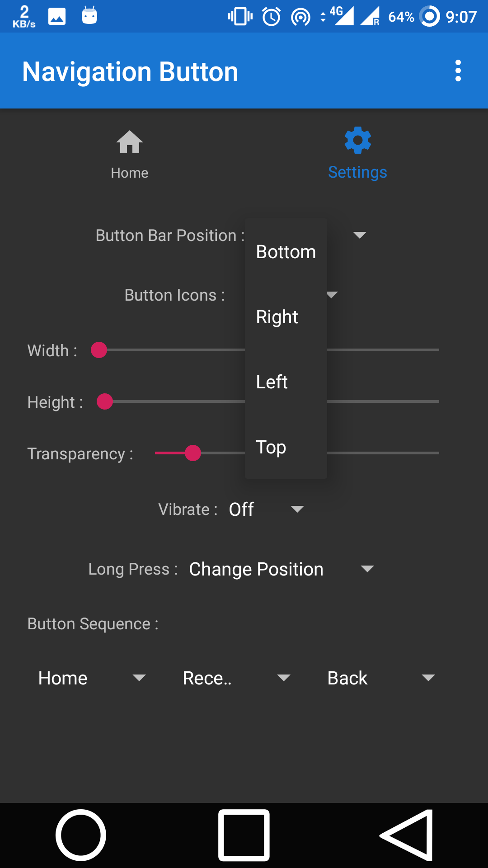Tap the blue Settings gear icon
The image size is (488, 868).
(357, 140)
